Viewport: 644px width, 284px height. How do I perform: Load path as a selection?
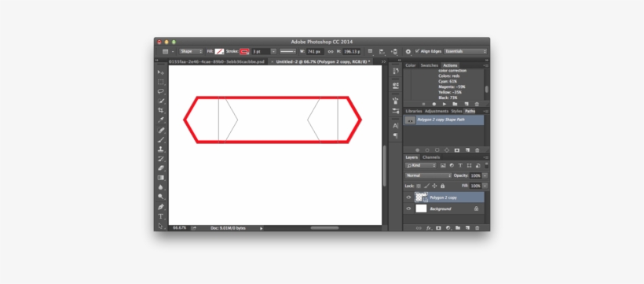pos(437,150)
